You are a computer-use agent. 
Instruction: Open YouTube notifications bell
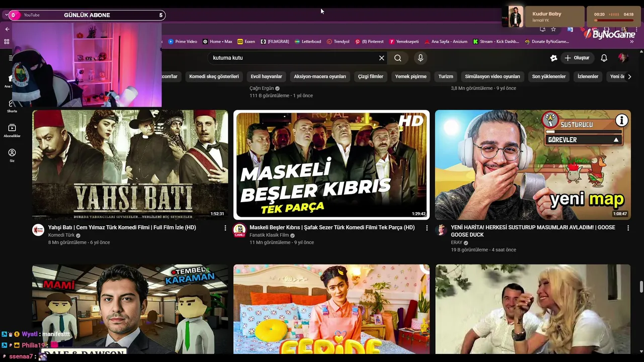tap(604, 58)
